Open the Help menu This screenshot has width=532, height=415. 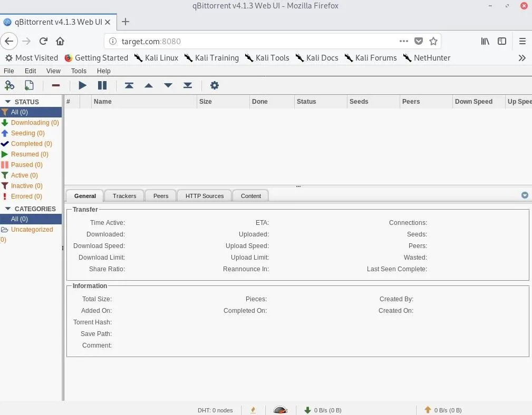pyautogui.click(x=103, y=71)
